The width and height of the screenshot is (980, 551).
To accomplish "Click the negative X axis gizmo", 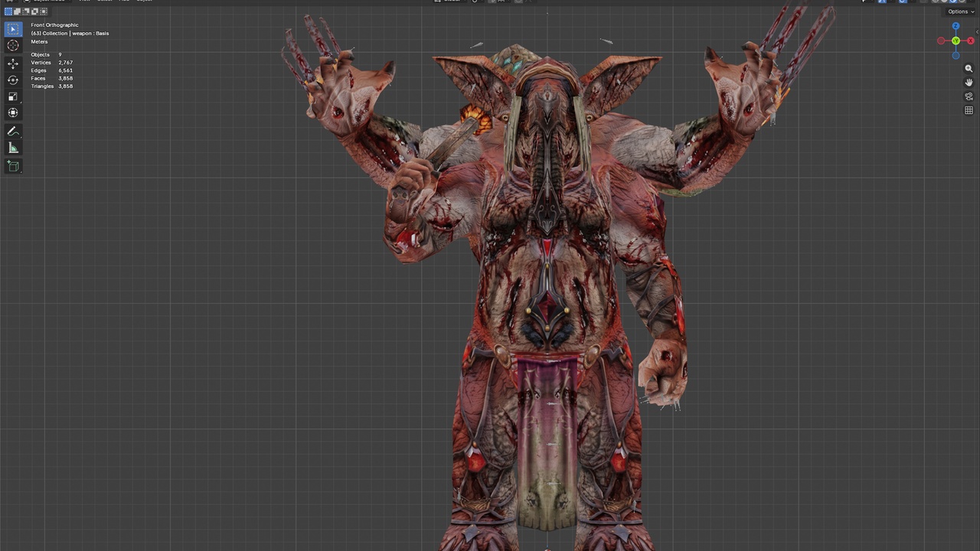I will click(x=941, y=41).
